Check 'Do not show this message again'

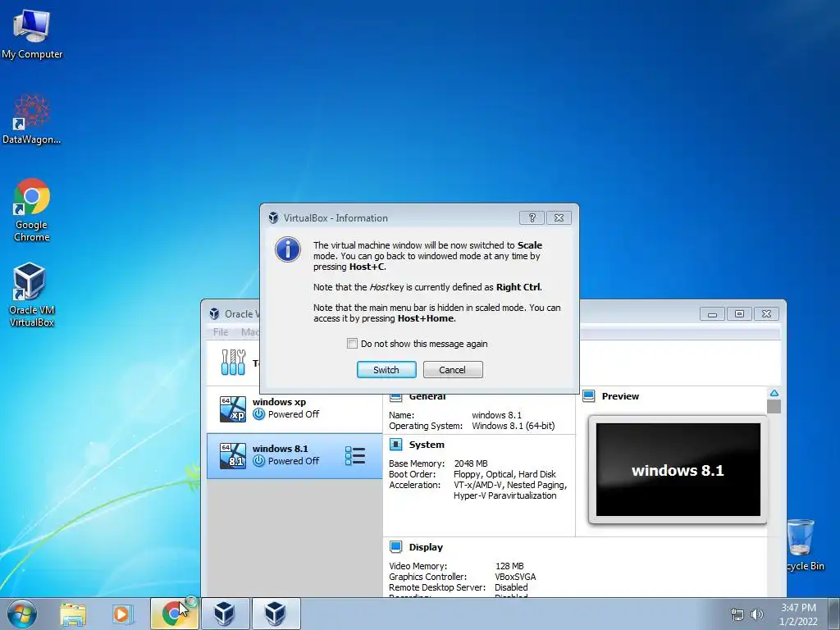(352, 344)
